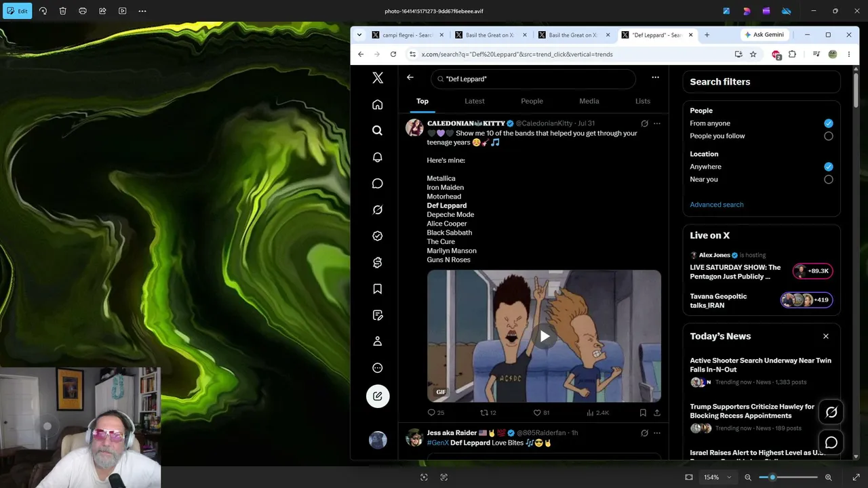Screen dimensions: 868x488
Task: Open Photos See more three-dot menu
Action: [x=142, y=11]
